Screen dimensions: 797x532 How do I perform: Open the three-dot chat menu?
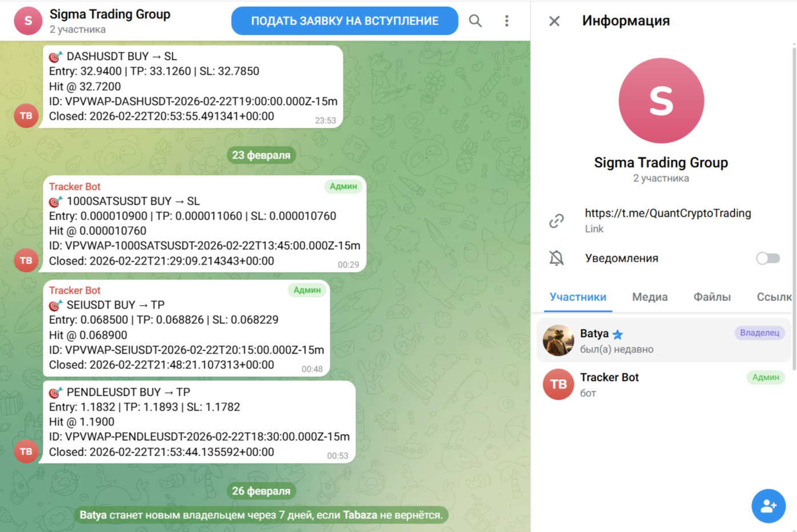pos(507,21)
